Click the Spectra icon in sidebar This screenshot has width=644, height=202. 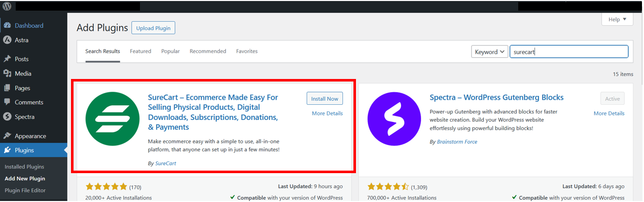[x=7, y=117]
